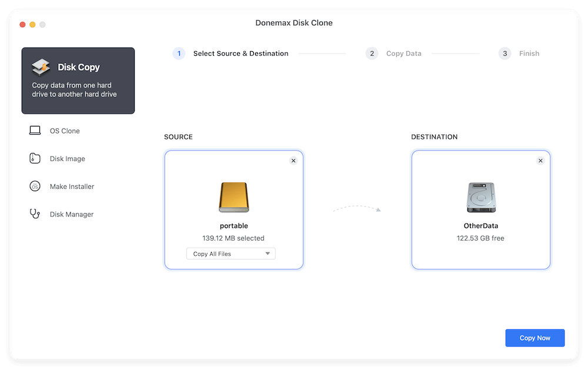Deselect the portable source drive
This screenshot has width=588, height=370.
point(293,160)
